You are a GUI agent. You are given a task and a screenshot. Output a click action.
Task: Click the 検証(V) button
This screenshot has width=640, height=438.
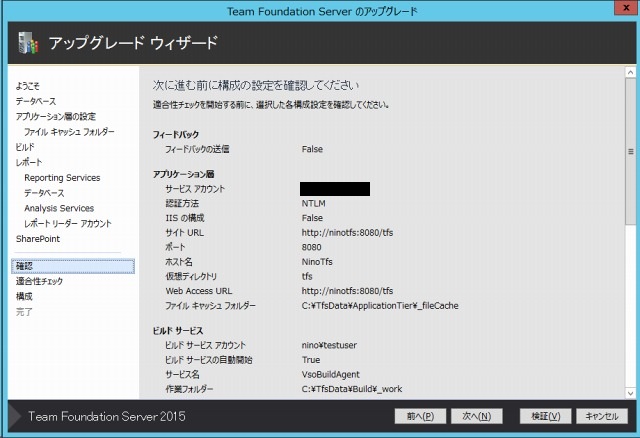point(545,416)
